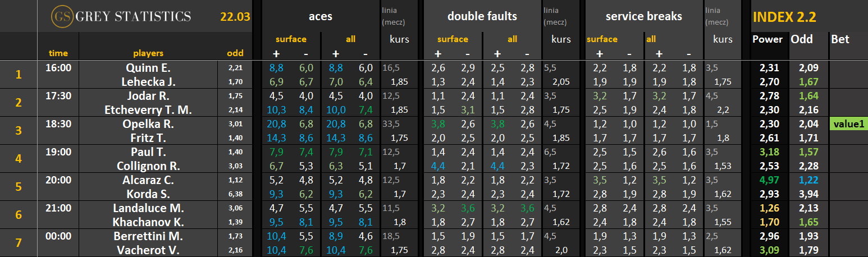This screenshot has width=868, height=257.
Task: Click the players column header
Action: (148, 53)
